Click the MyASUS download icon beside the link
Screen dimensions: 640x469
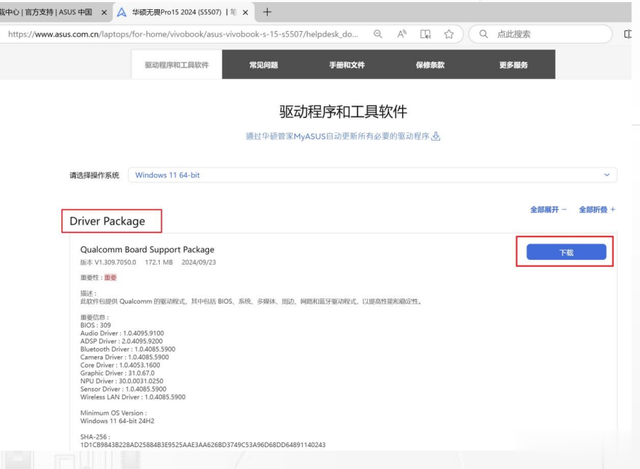pos(436,136)
